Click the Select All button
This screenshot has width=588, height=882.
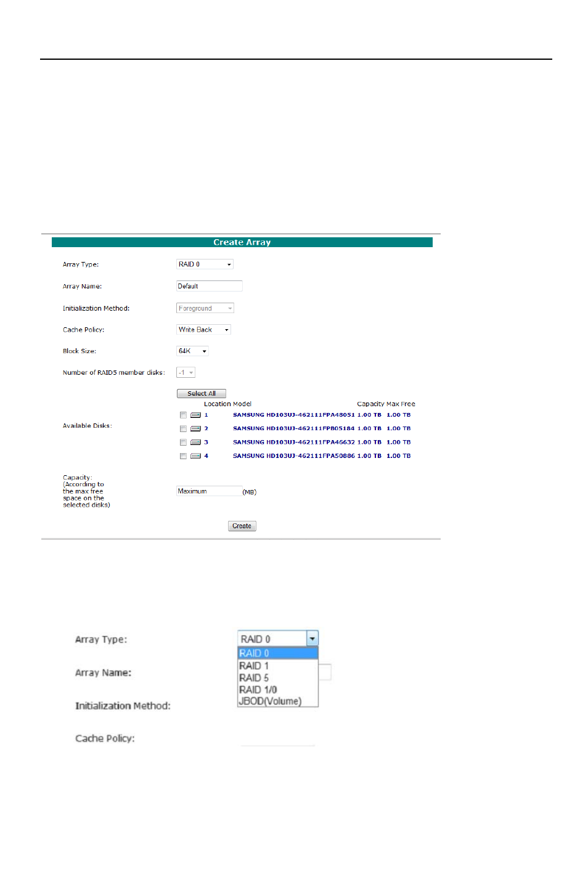pyautogui.click(x=202, y=394)
